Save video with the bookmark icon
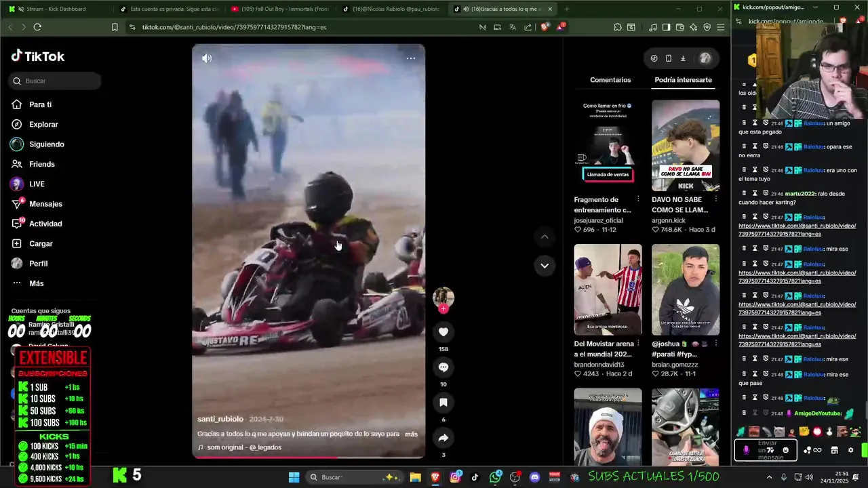The width and height of the screenshot is (868, 488). click(x=443, y=402)
